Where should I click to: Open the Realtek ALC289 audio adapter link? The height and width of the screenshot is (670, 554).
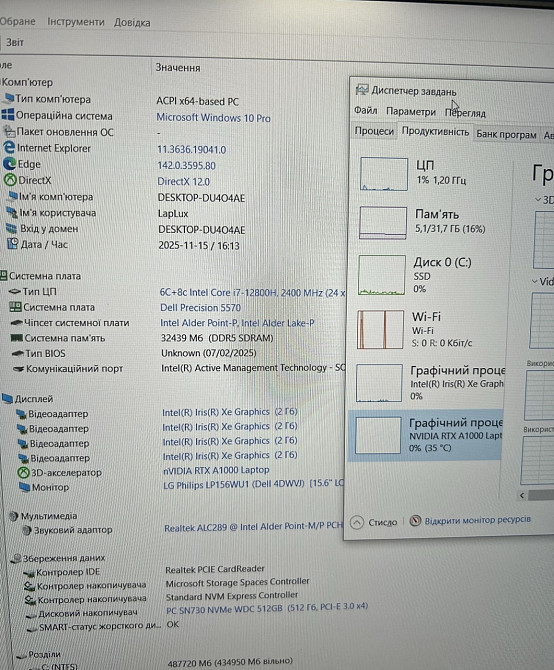pos(253,527)
